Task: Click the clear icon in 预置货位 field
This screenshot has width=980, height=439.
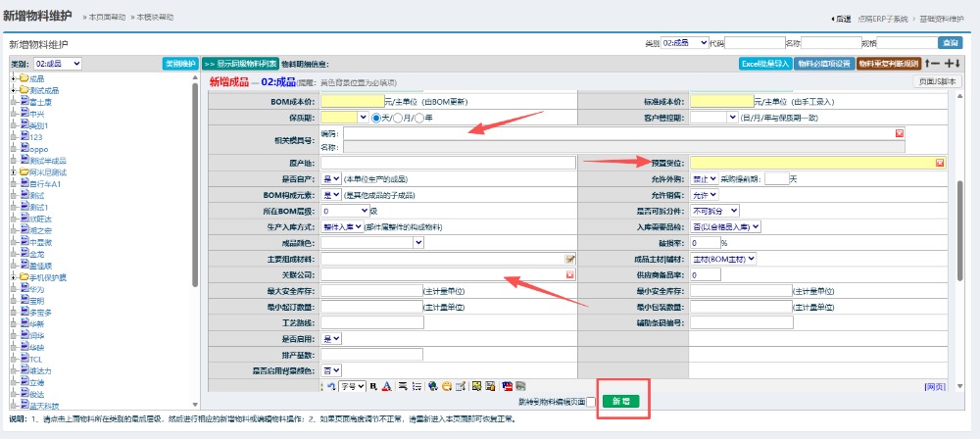Action: pyautogui.click(x=940, y=163)
